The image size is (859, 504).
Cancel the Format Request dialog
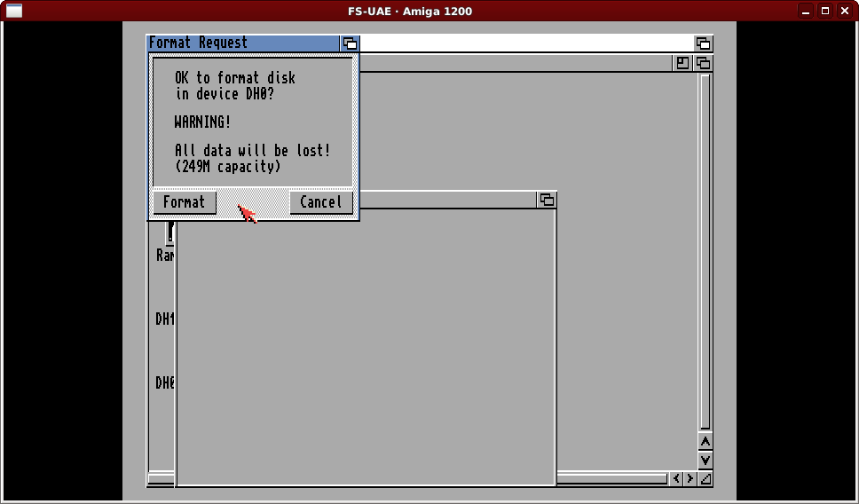pyautogui.click(x=321, y=202)
